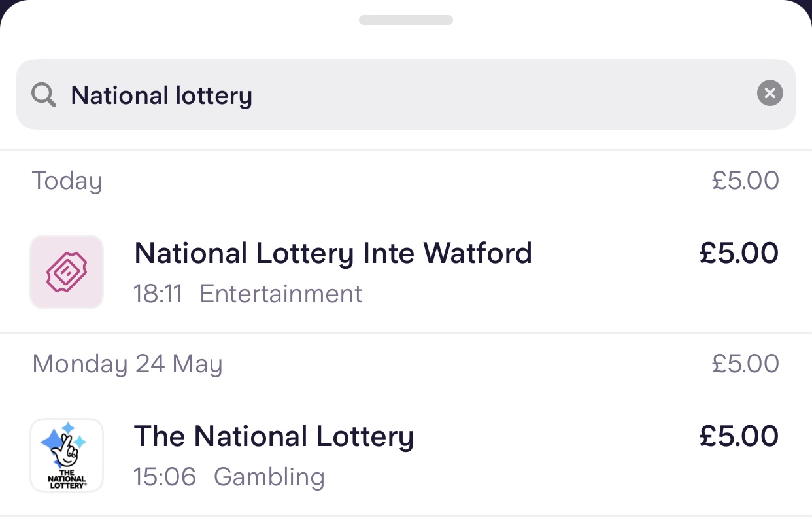Select the Today section header

tap(67, 181)
